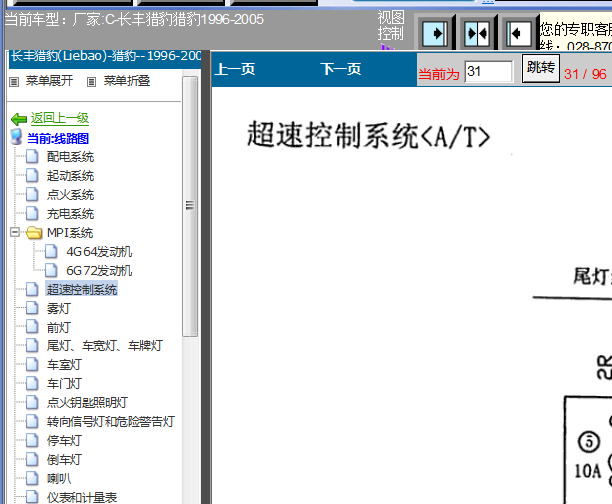The height and width of the screenshot is (504, 612).
Task: Open the 点火系统 wiring diagram
Action: [x=70, y=195]
